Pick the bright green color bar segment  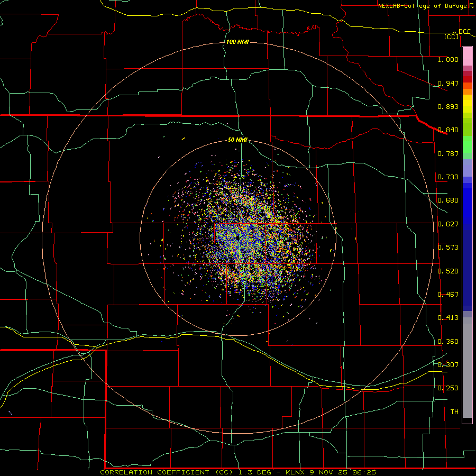pos(467,144)
